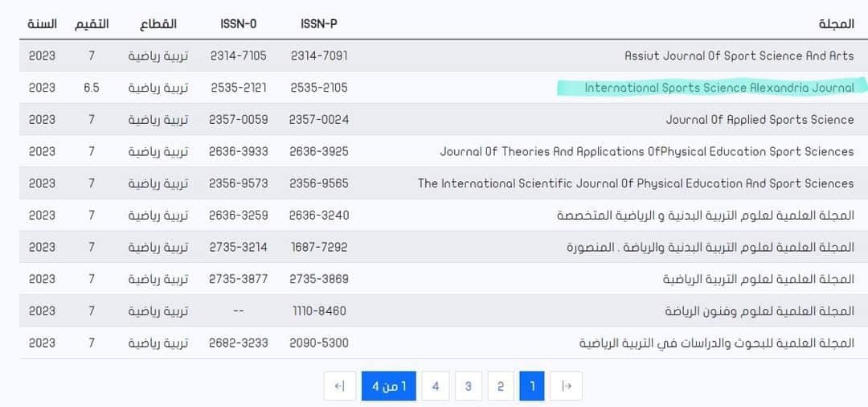Sort by the ISSN-O column header
This screenshot has height=407, width=868.
(238, 23)
